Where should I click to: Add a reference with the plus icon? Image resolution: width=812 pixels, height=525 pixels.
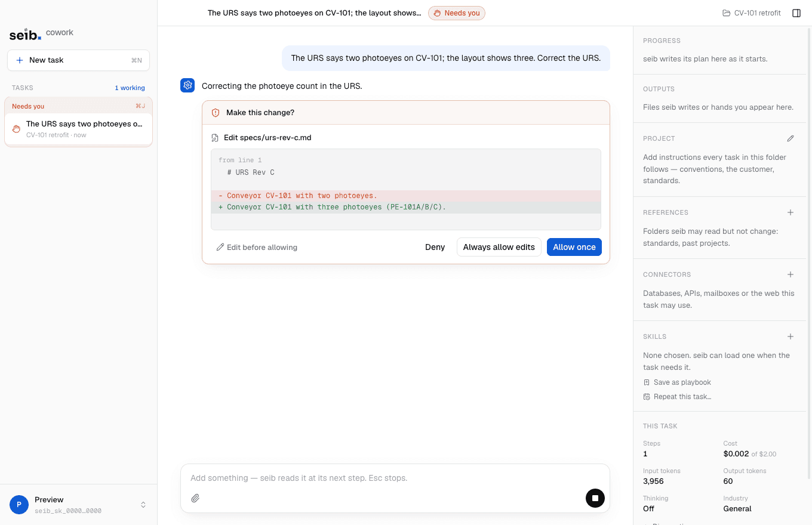791,212
